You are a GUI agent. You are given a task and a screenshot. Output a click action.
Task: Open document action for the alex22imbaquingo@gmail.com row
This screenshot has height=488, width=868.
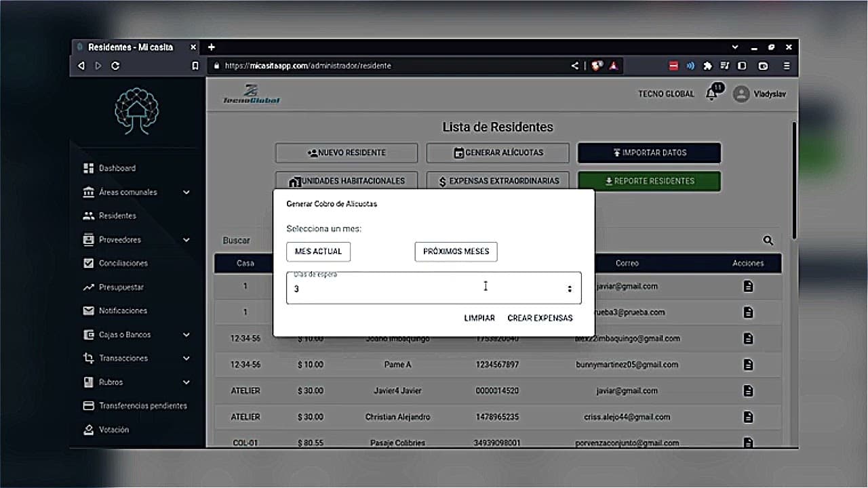748,338
